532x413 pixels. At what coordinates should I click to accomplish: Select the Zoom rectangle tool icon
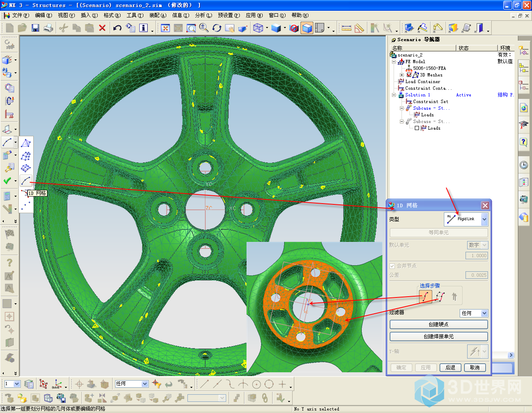point(191,28)
